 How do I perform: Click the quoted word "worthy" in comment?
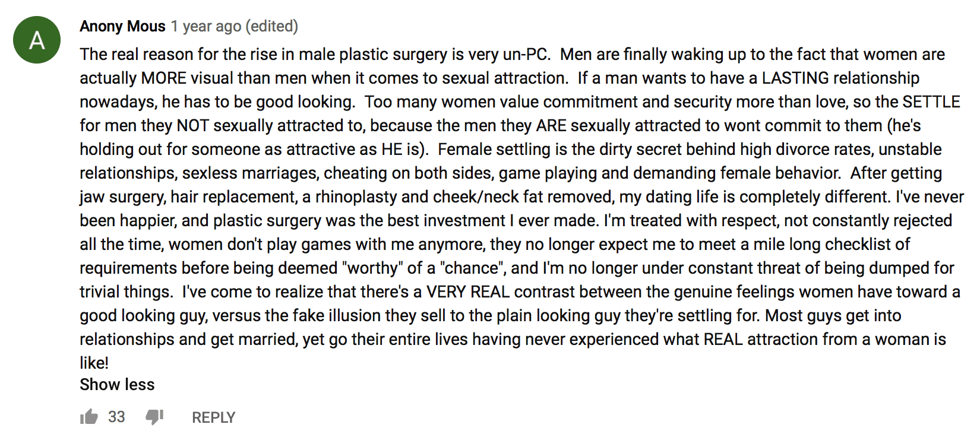coord(372,268)
